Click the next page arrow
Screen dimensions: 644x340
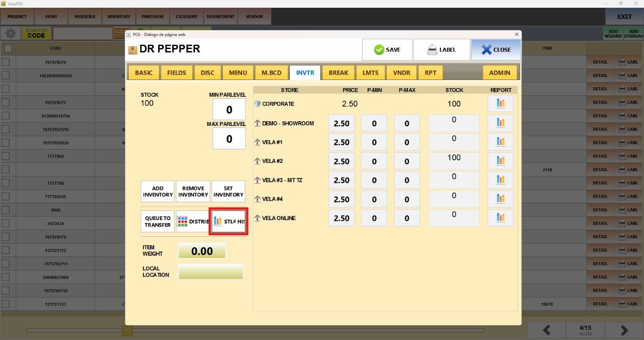[x=624, y=330]
